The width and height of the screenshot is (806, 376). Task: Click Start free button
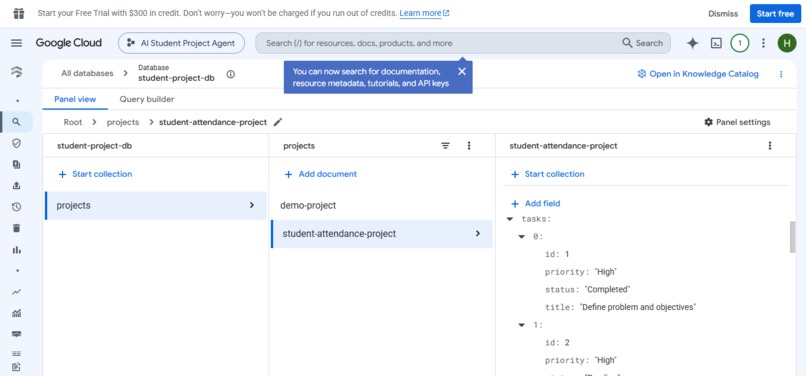click(775, 14)
